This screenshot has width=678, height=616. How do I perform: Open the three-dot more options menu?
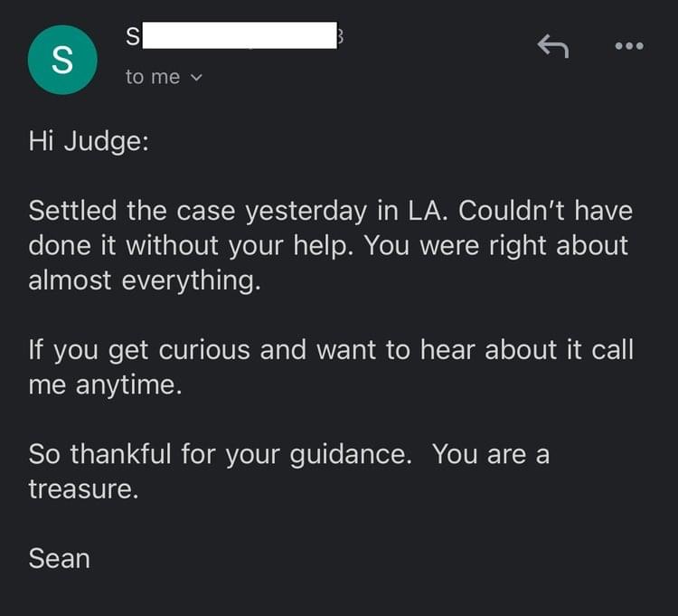click(x=629, y=46)
